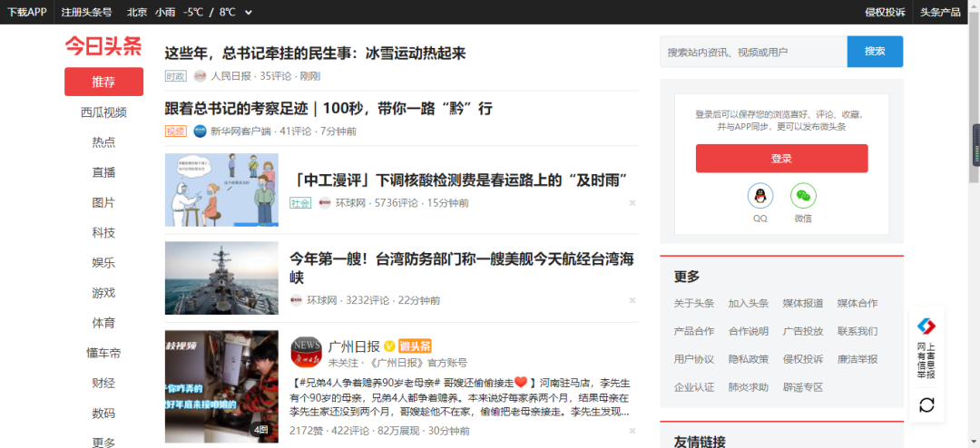Dismiss the 台湾海峡 article with its X

click(x=632, y=300)
